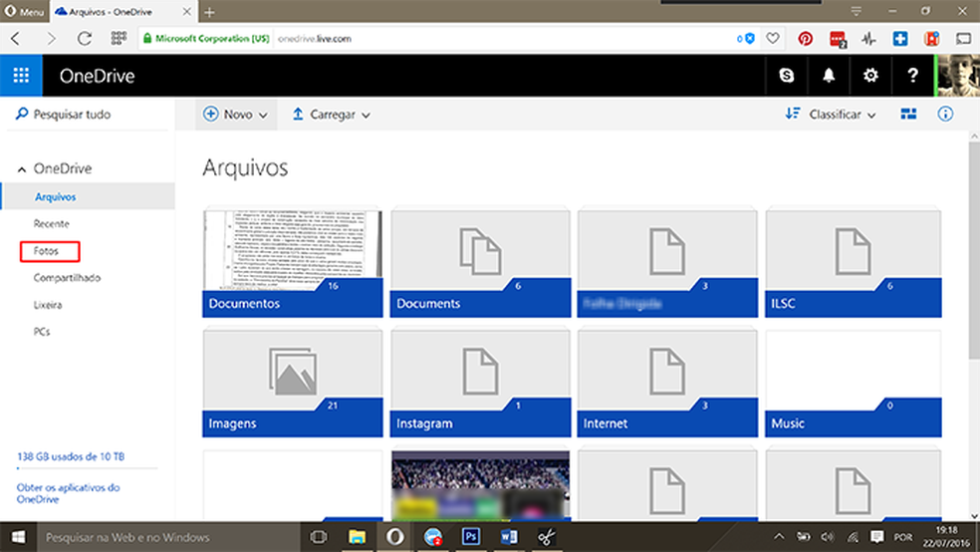Open the account profile picture

point(957,76)
